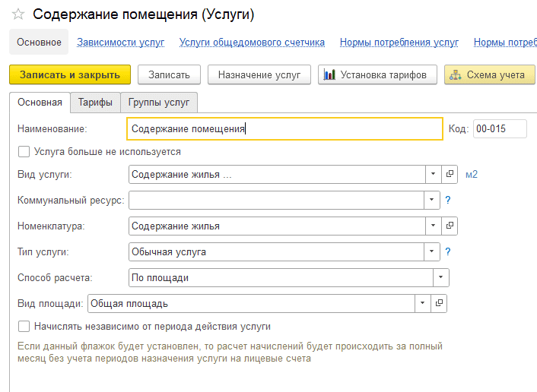Enable the Услуга больше не используется checkbox
537x392 pixels.
[x=24, y=152]
